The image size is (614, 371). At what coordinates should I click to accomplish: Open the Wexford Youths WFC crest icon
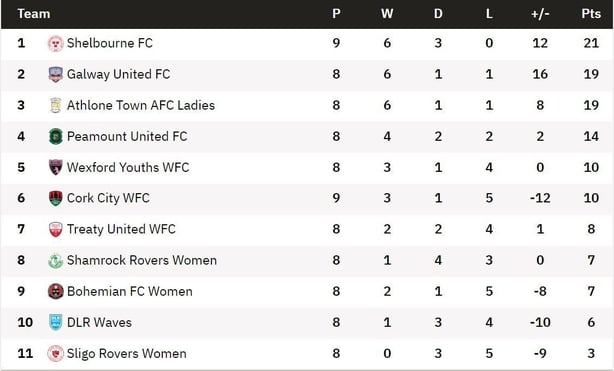click(56, 167)
